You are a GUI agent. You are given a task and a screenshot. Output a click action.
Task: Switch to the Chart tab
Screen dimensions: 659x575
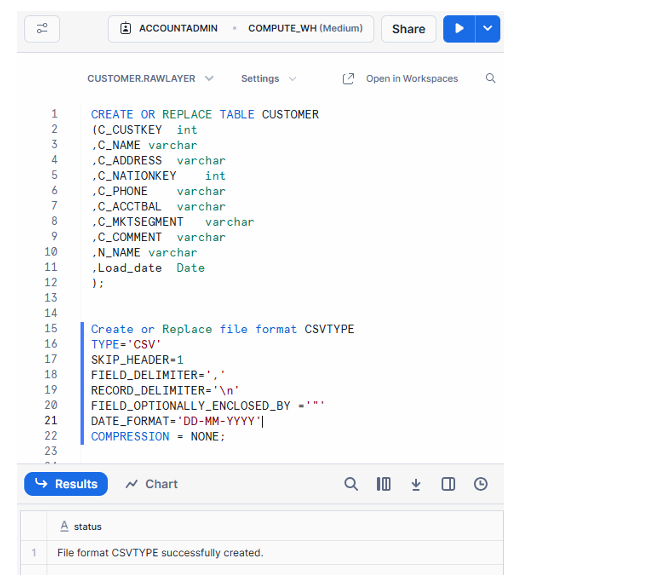[152, 484]
